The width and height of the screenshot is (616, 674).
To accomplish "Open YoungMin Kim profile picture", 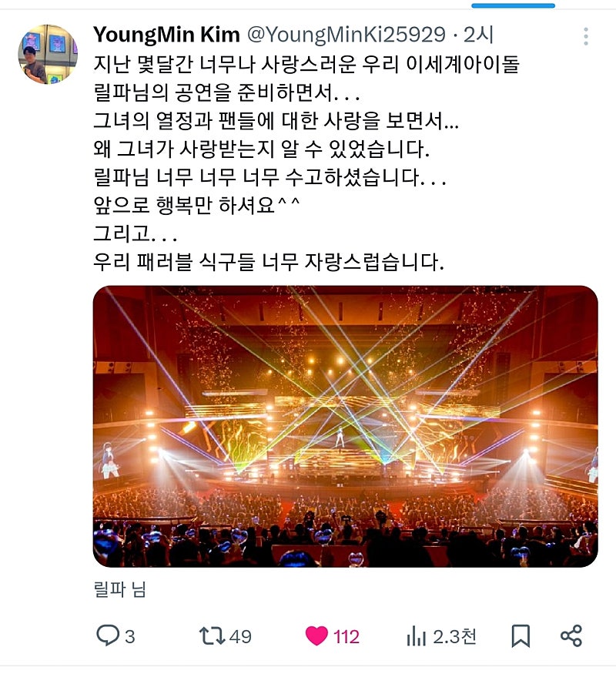I will pyautogui.click(x=48, y=54).
